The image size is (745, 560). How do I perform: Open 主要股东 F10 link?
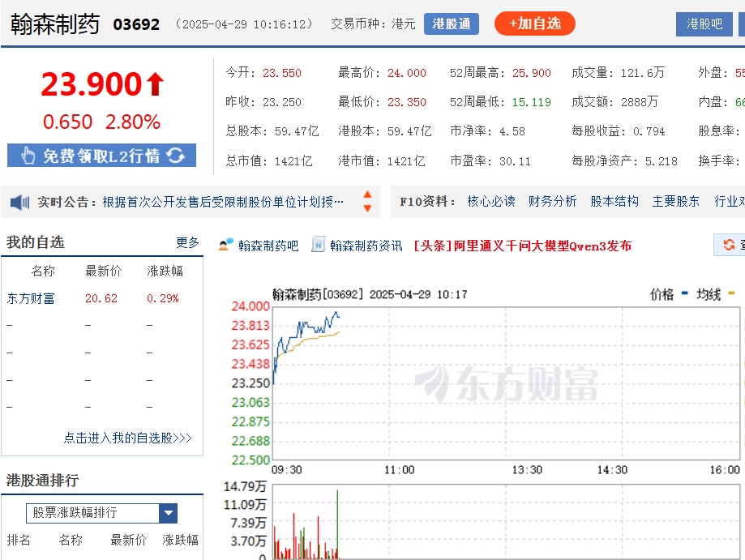675,202
